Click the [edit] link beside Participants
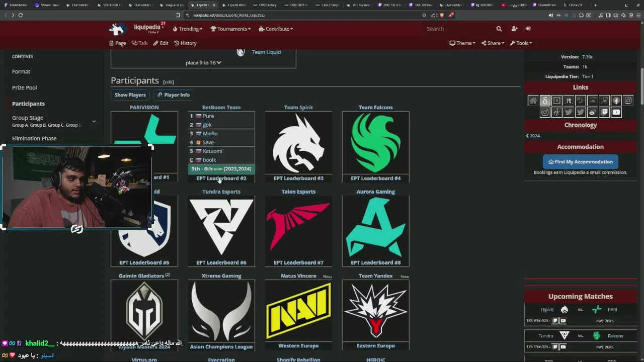 tap(168, 81)
